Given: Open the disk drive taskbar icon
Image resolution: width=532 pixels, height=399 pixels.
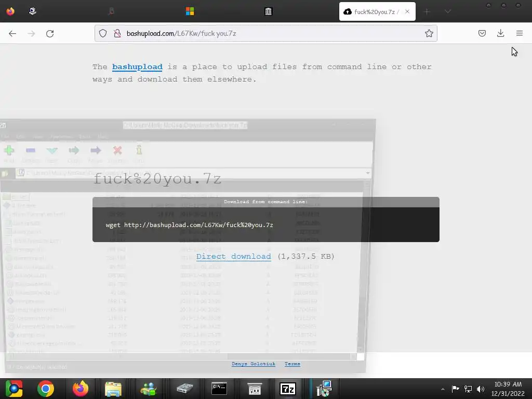Looking at the screenshot, I should (184, 389).
